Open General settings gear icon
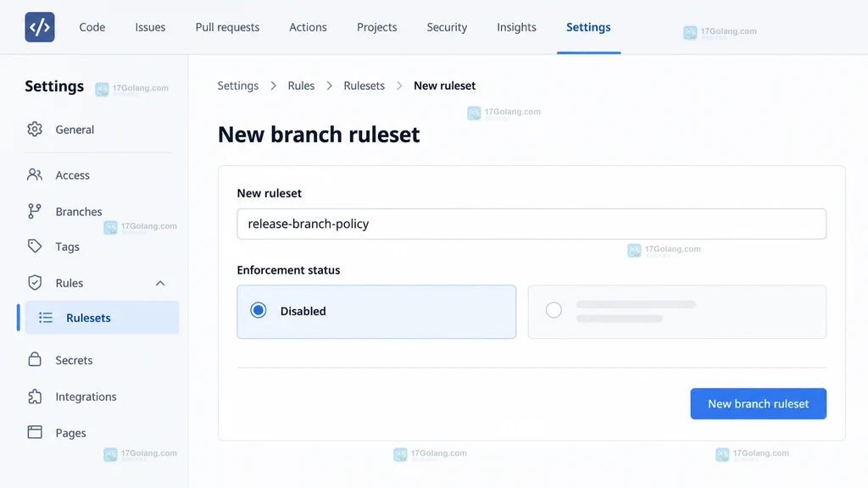This screenshot has width=868, height=488. [x=35, y=129]
